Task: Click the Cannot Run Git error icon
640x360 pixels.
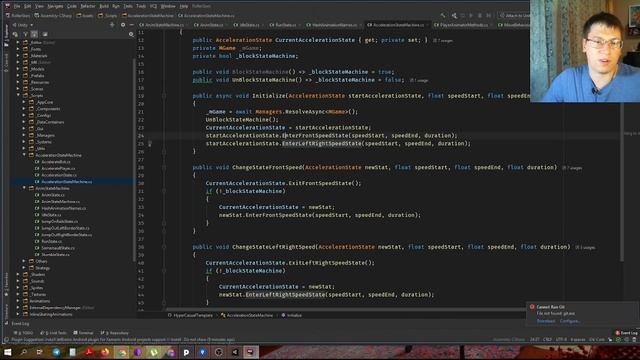Action: pos(532,307)
